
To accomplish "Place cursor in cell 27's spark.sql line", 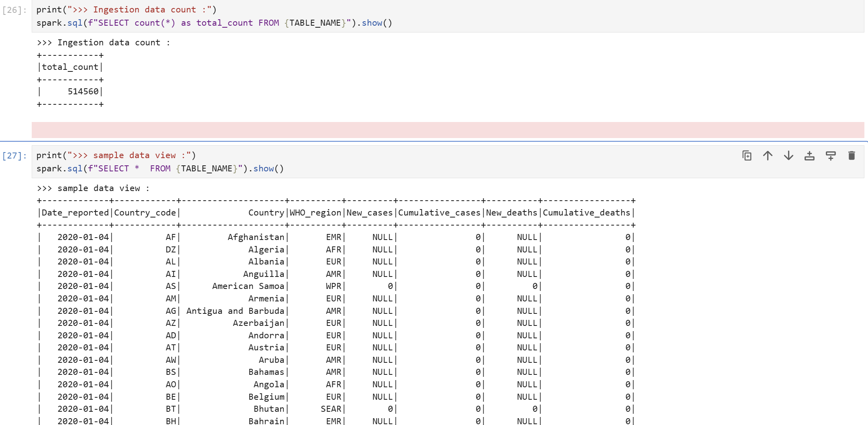I will point(160,169).
